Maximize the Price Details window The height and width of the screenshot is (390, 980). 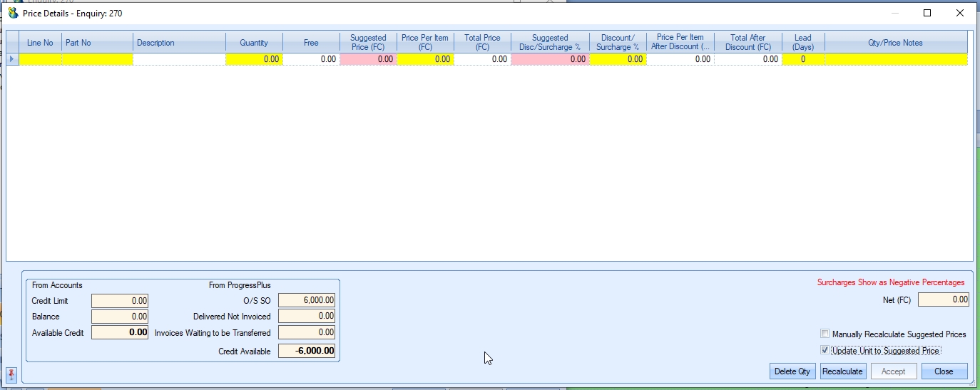pos(927,13)
